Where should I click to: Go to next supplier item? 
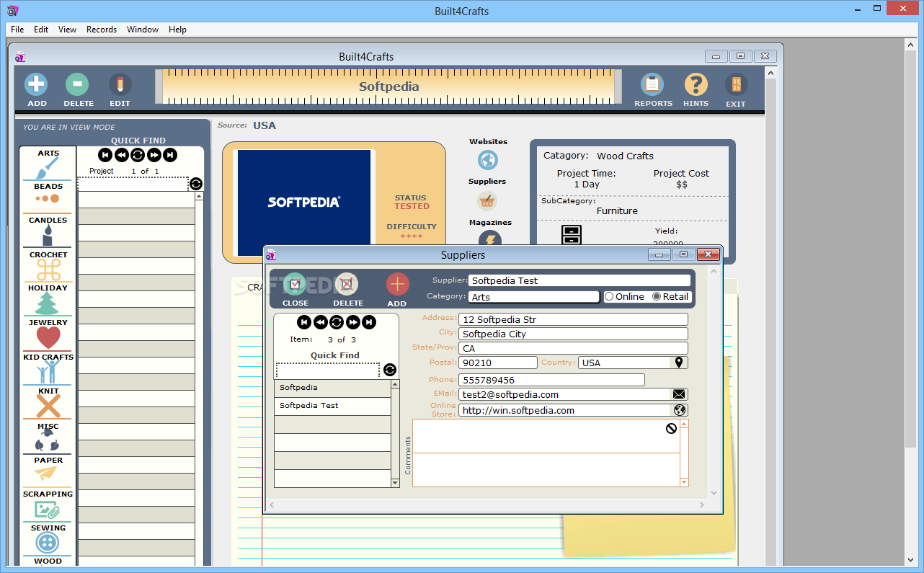click(x=353, y=322)
